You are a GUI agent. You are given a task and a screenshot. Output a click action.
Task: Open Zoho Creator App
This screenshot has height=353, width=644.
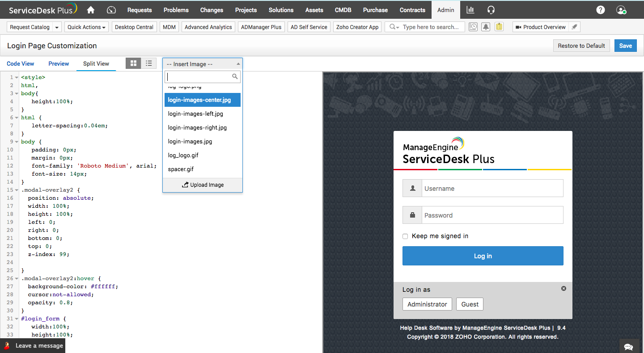(x=357, y=27)
